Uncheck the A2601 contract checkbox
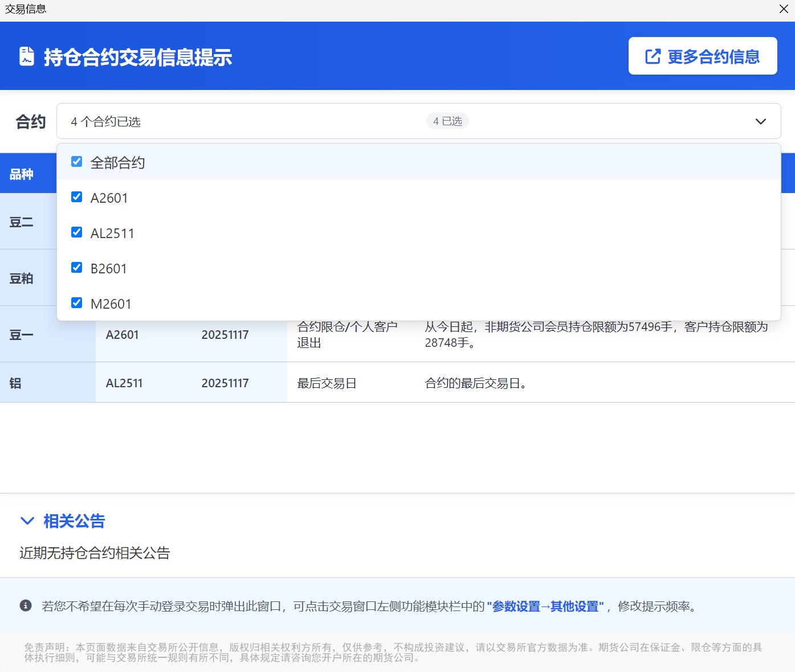The height and width of the screenshot is (672, 795). coord(77,197)
